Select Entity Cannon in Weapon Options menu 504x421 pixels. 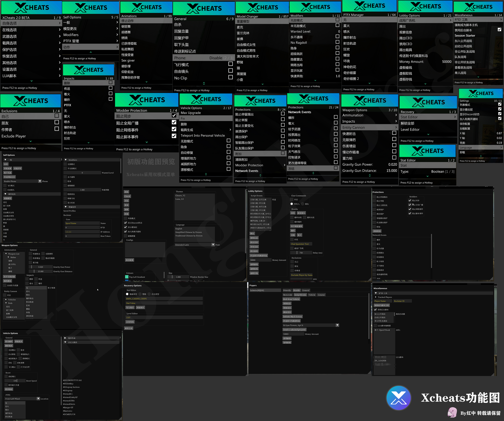click(370, 127)
